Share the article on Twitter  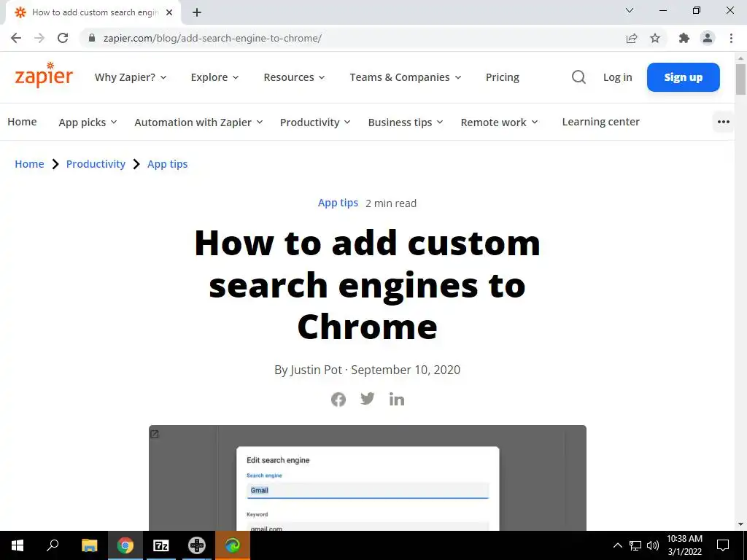[x=368, y=399]
